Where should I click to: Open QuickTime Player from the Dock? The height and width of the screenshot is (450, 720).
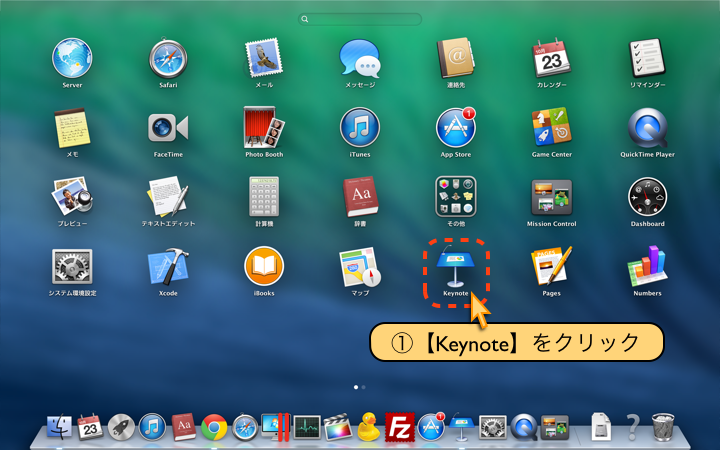click(x=523, y=427)
